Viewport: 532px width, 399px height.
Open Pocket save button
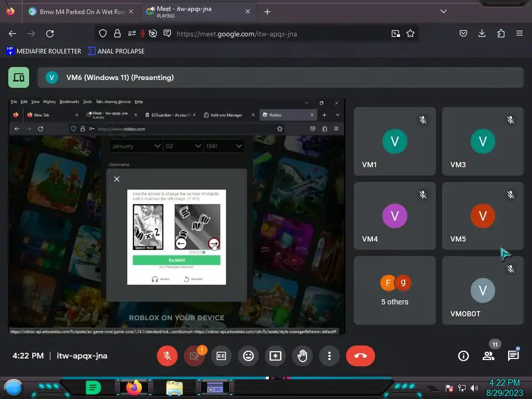pos(463,33)
